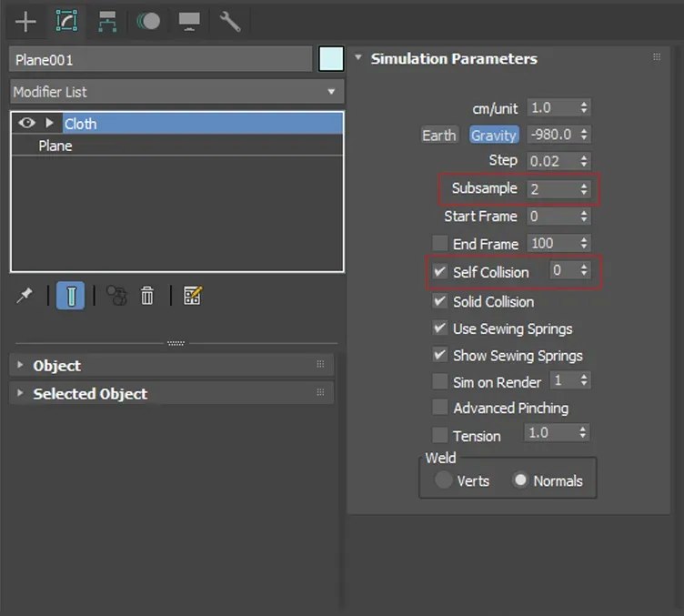Grab the Selected Object rollout grip handle

pos(320,392)
